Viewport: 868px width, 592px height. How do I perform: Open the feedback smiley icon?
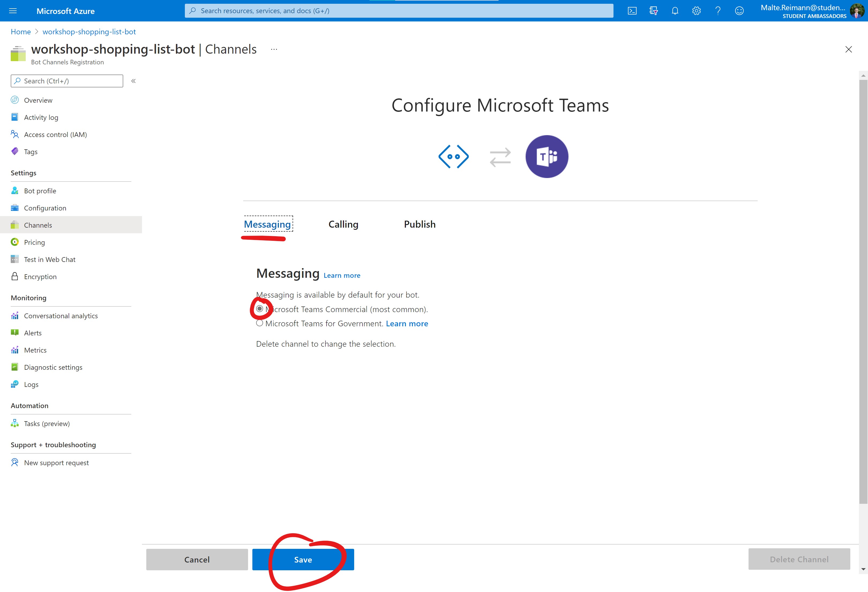(739, 11)
